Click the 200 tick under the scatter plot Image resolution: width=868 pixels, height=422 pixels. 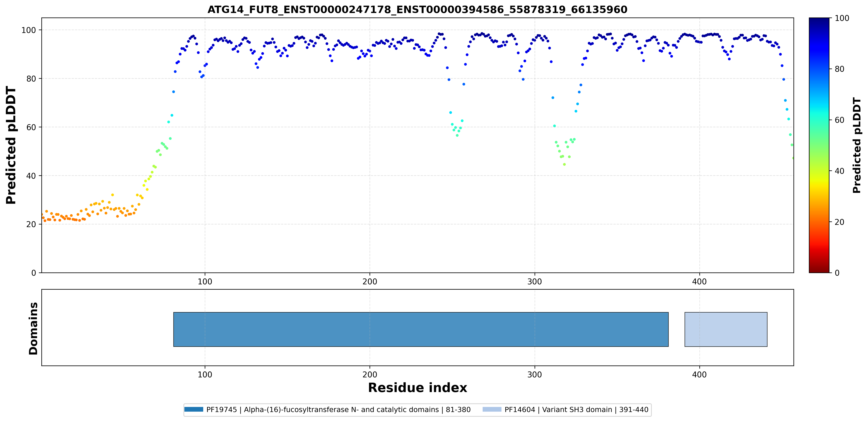(x=370, y=282)
